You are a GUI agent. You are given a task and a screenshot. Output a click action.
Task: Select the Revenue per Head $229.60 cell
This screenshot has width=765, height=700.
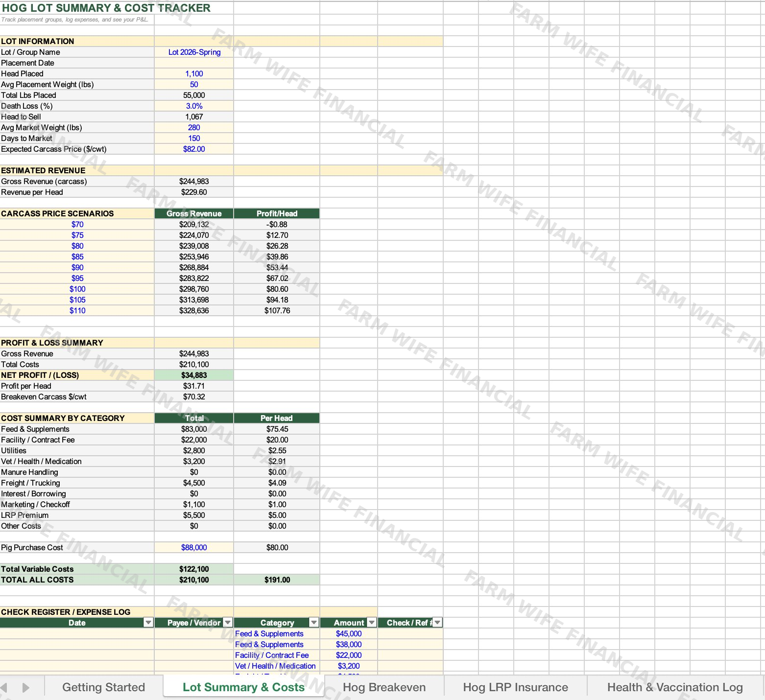pos(194,192)
